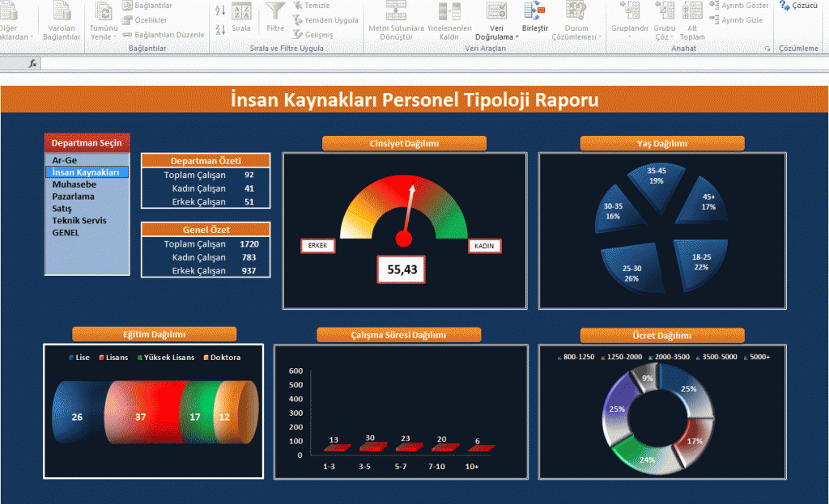Open Bağlantılar in the ribbon

[147, 6]
